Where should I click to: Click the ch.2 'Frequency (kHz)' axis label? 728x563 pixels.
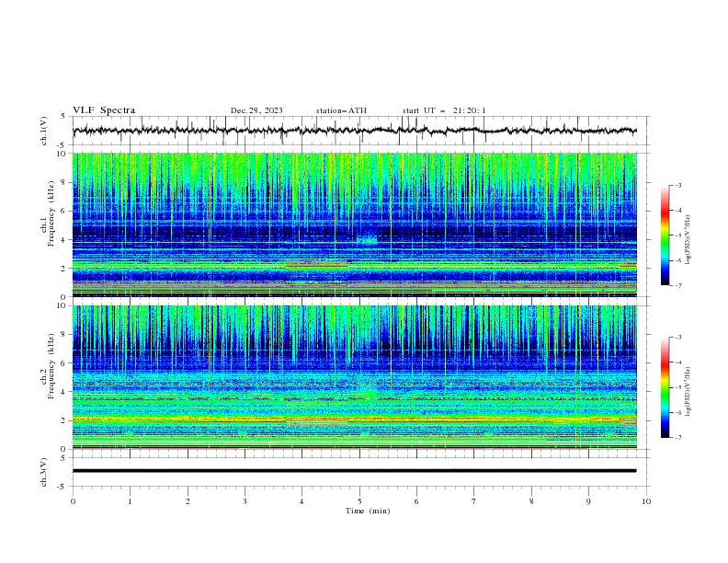(51, 366)
